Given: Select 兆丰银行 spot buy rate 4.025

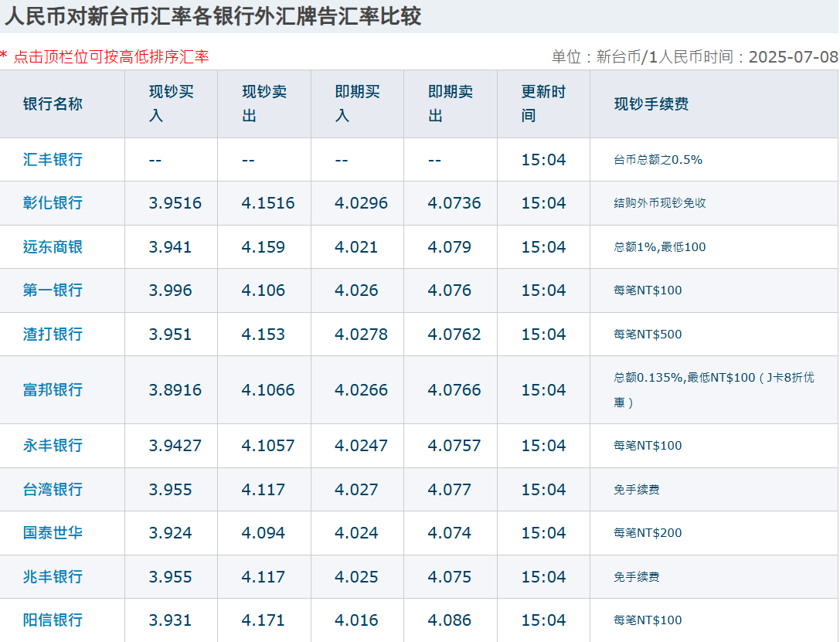Looking at the screenshot, I should click(x=356, y=576).
